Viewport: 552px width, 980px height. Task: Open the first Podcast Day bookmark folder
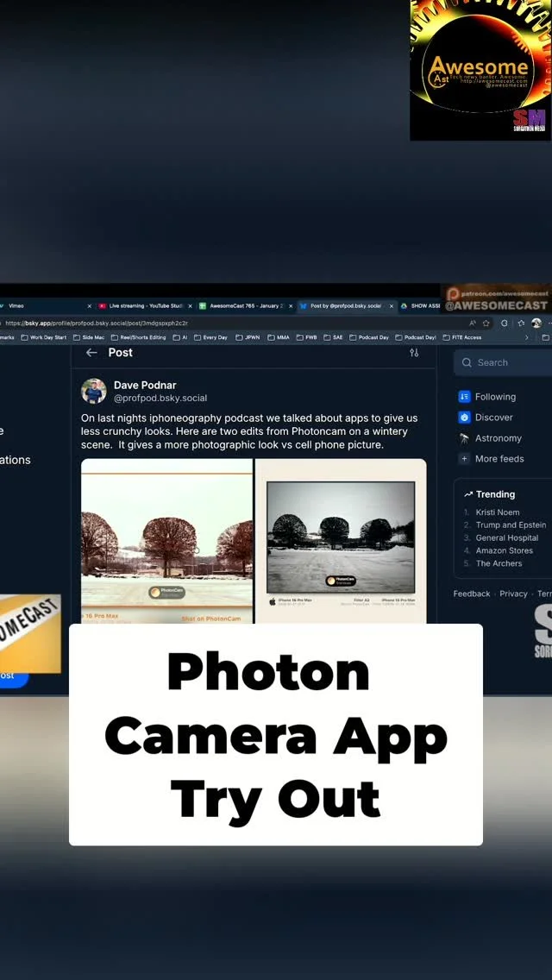click(x=369, y=337)
